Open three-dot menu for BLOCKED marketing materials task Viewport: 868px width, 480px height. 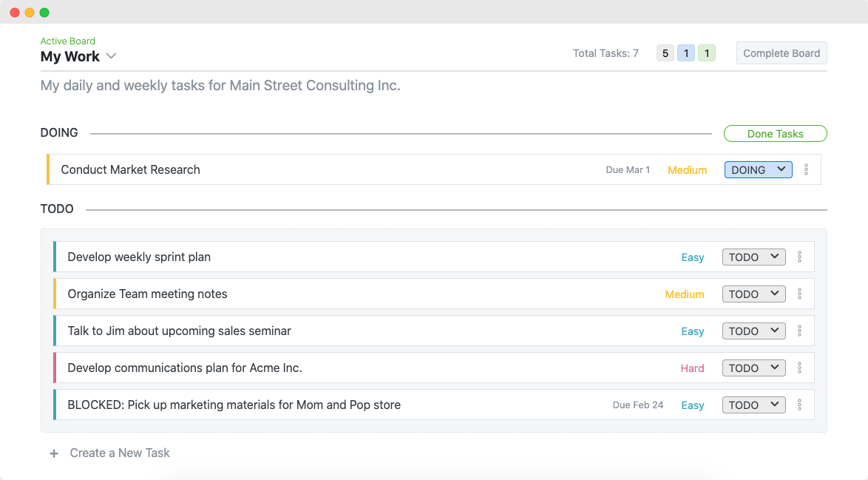(x=799, y=405)
